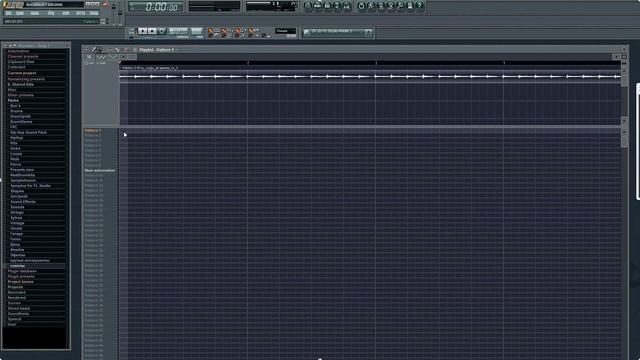Expand the Mixer presets folder

click(20, 95)
